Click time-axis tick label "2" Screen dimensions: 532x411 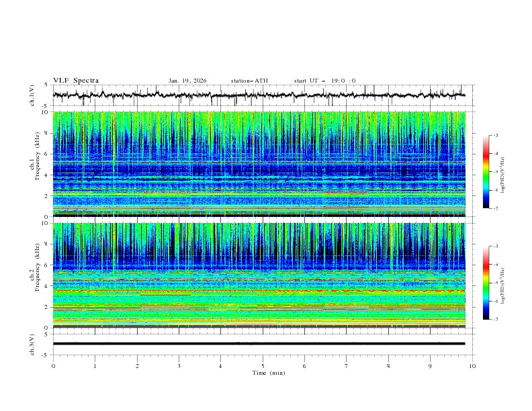[x=137, y=366]
